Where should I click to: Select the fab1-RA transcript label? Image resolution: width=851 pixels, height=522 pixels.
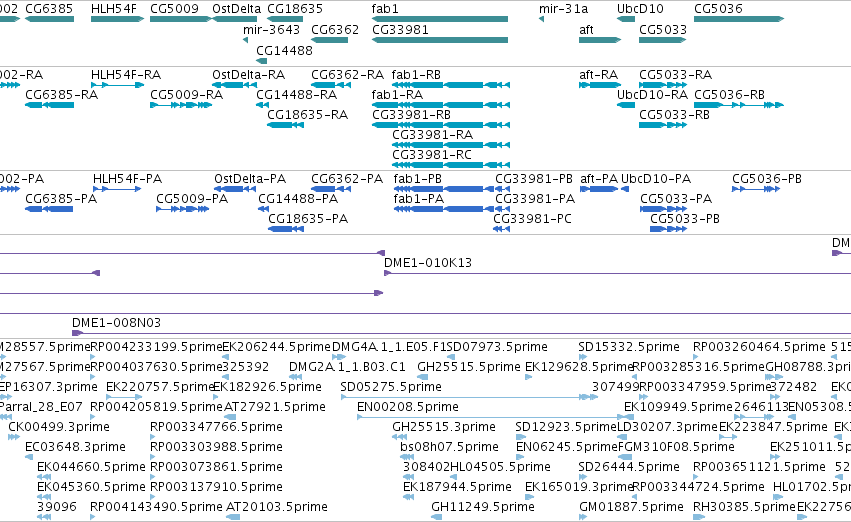pyautogui.click(x=397, y=94)
